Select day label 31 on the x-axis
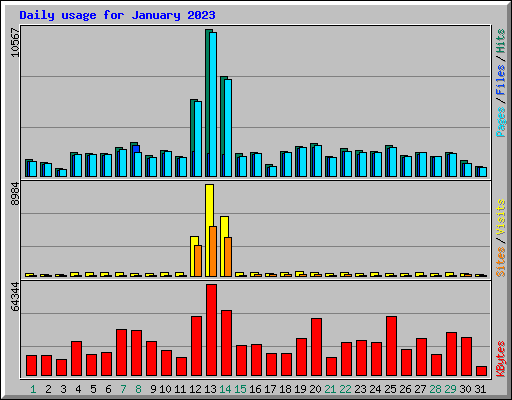 coord(480,389)
